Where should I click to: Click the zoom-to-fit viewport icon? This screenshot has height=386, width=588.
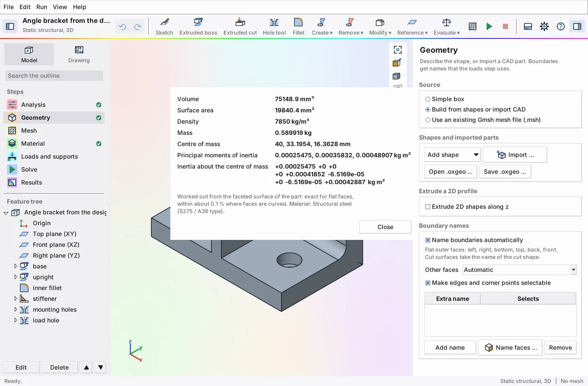click(397, 49)
